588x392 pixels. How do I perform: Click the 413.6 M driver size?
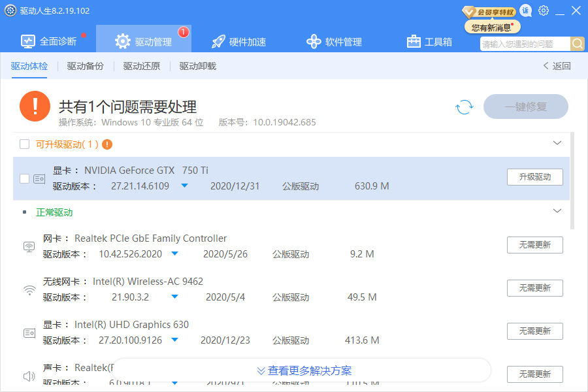point(362,340)
